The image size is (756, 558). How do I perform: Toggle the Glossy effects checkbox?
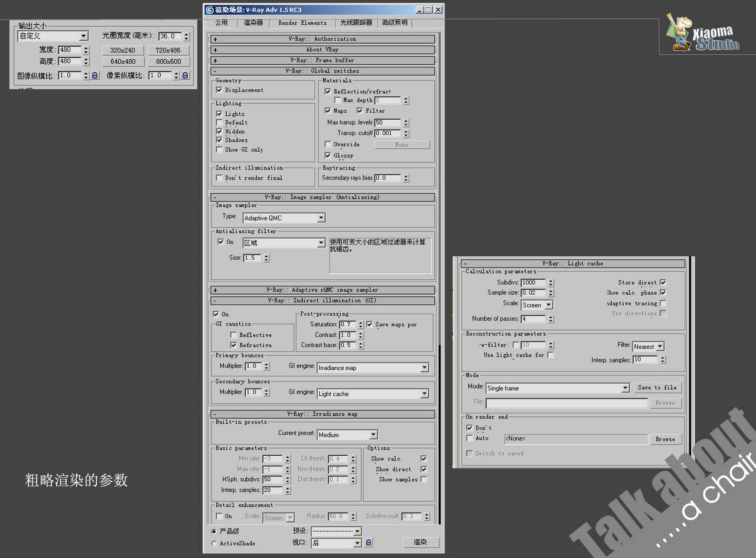[328, 155]
